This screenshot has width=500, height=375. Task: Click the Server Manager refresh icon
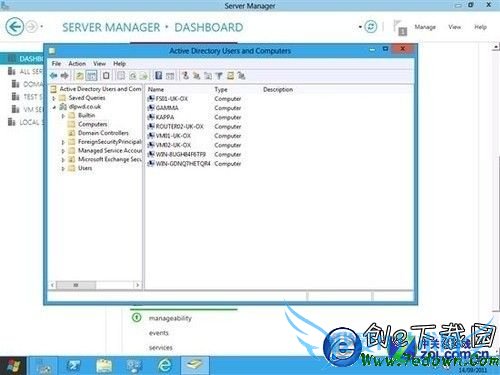coord(371,27)
